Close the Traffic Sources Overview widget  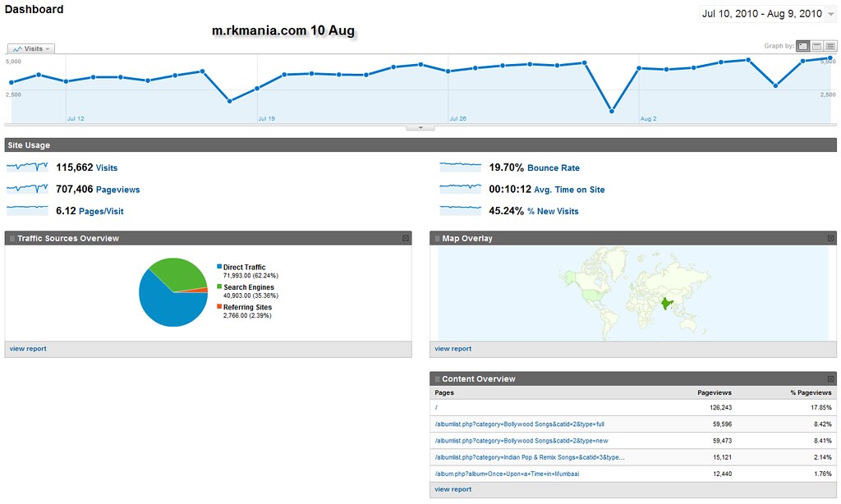tap(406, 238)
